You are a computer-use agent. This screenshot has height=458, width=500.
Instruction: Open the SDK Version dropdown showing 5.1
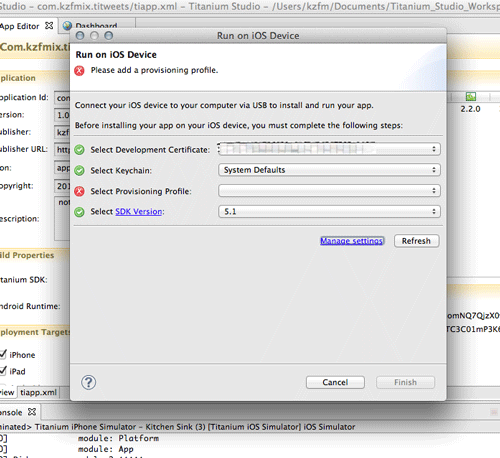coord(329,211)
